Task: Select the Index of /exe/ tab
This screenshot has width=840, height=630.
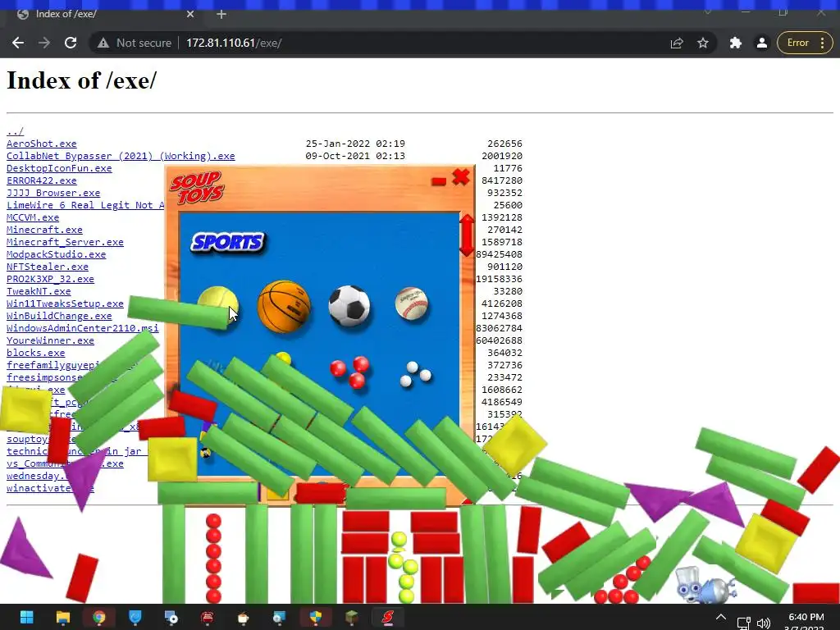Action: click(x=102, y=15)
